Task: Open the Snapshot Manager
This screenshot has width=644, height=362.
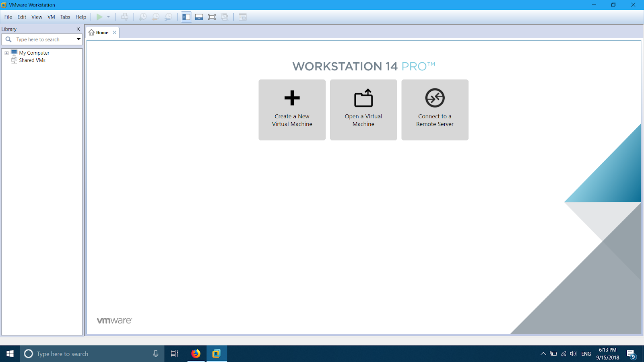Action: pos(169,17)
